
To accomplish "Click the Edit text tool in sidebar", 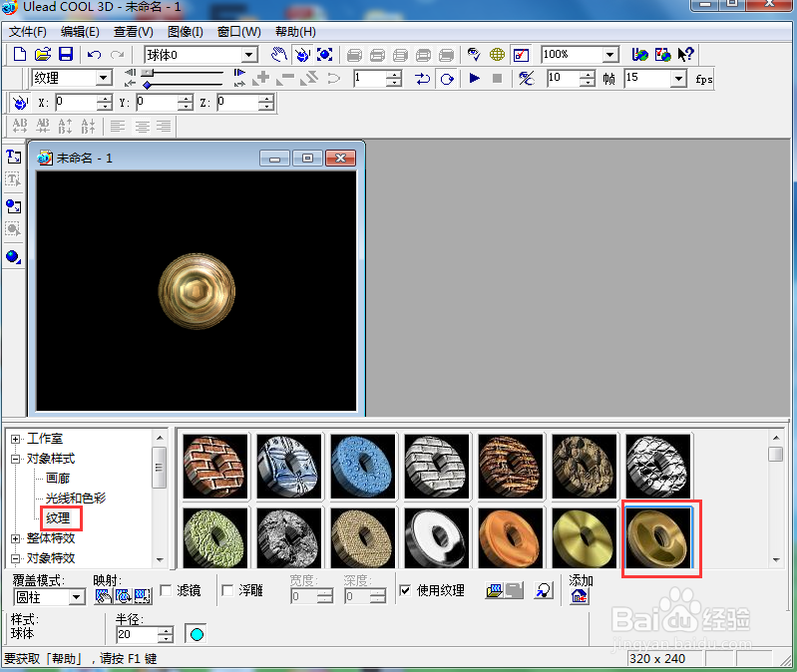I will 14,178.
